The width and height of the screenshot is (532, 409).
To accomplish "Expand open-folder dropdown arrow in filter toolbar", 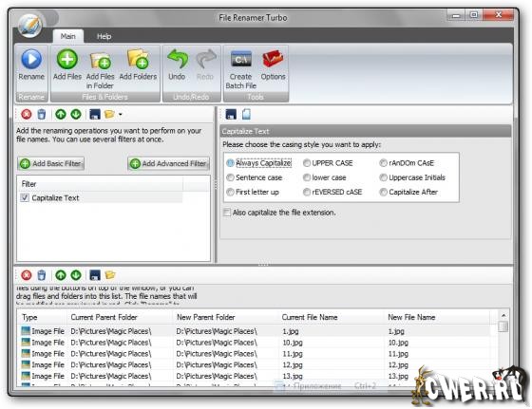I will [x=121, y=115].
